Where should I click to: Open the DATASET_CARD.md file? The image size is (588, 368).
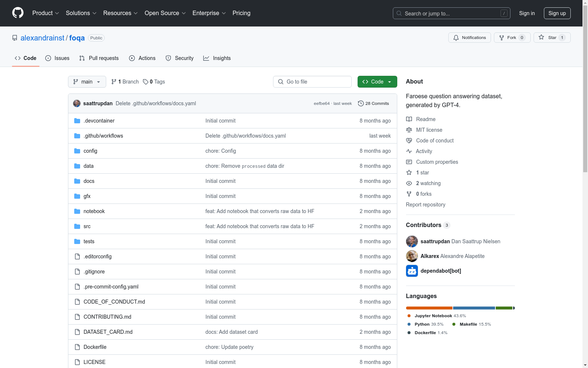click(x=108, y=332)
